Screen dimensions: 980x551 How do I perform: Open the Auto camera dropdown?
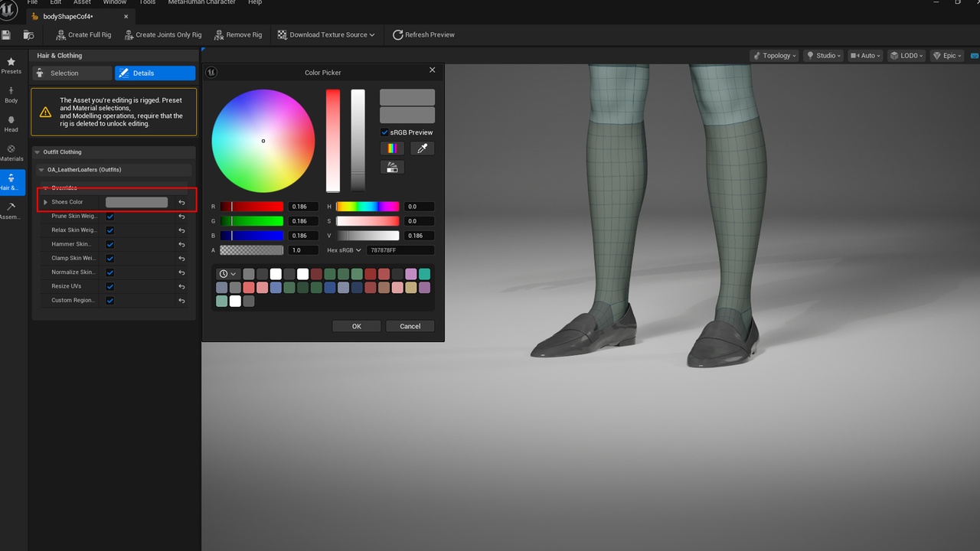pos(864,55)
